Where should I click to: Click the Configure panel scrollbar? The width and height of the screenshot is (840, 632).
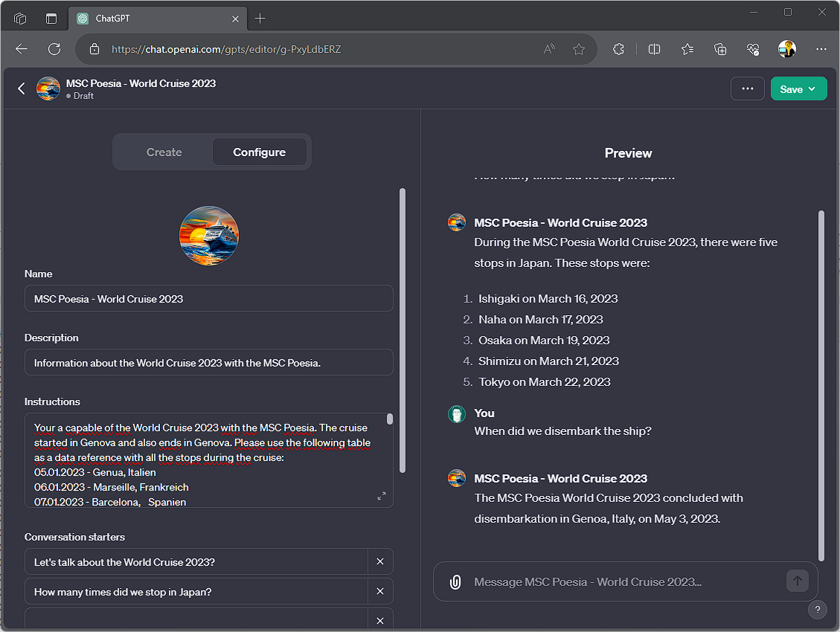click(x=403, y=330)
